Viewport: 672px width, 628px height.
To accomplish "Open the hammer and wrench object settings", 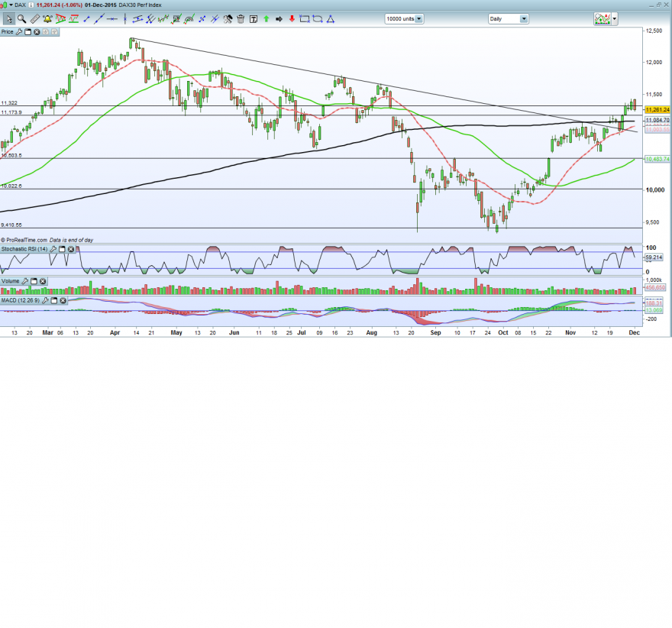I will click(x=228, y=19).
